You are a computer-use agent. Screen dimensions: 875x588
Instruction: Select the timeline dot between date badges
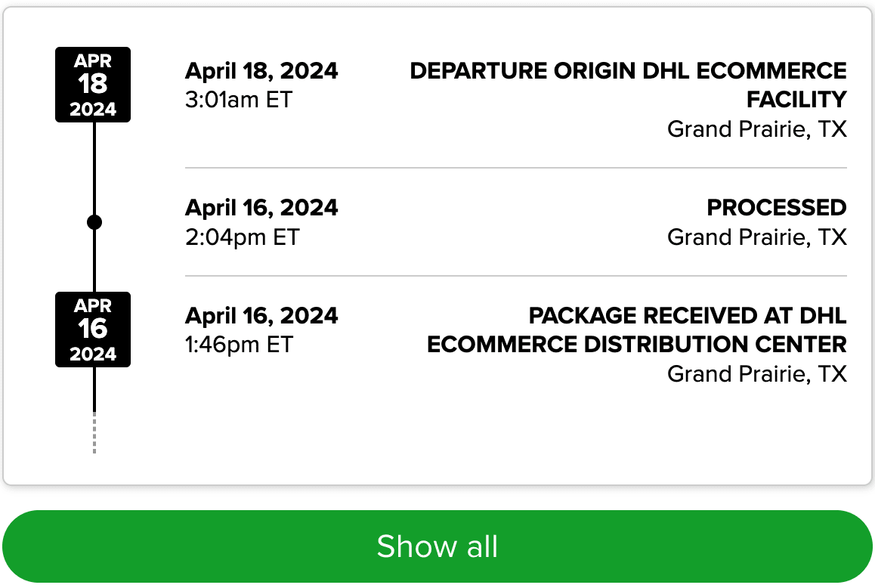(93, 221)
